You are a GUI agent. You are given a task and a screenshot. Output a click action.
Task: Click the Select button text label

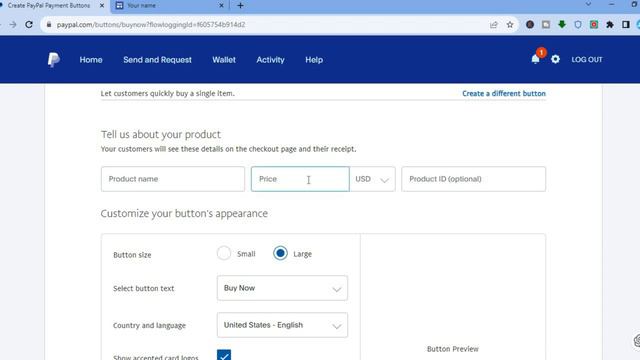(x=144, y=289)
